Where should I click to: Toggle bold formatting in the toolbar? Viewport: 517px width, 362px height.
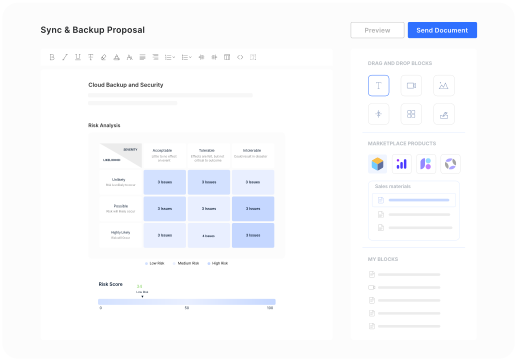pyautogui.click(x=52, y=57)
